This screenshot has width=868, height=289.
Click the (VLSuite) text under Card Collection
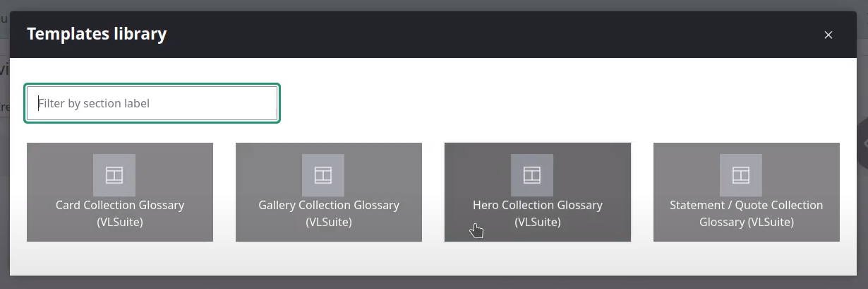pos(120,222)
